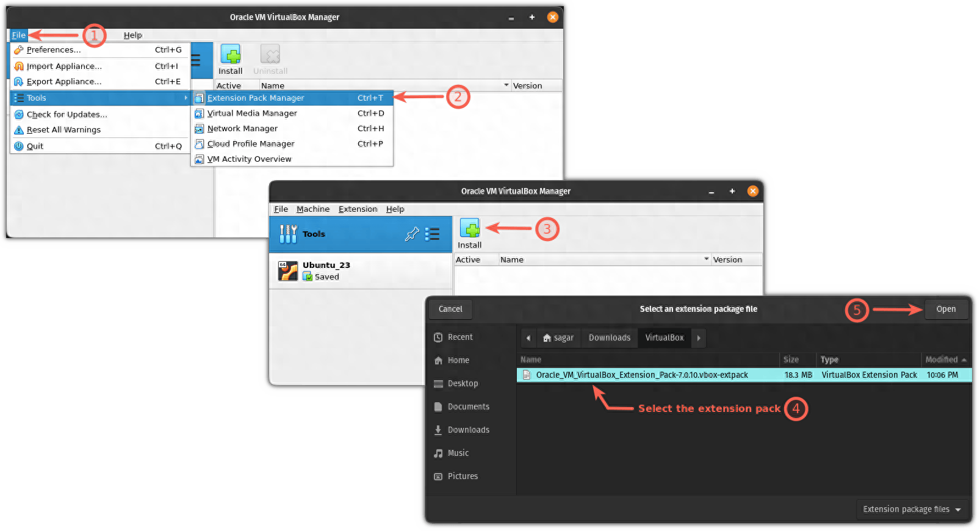Open Machine menu in front Manager window
This screenshot has height=531, width=980.
[x=313, y=209]
